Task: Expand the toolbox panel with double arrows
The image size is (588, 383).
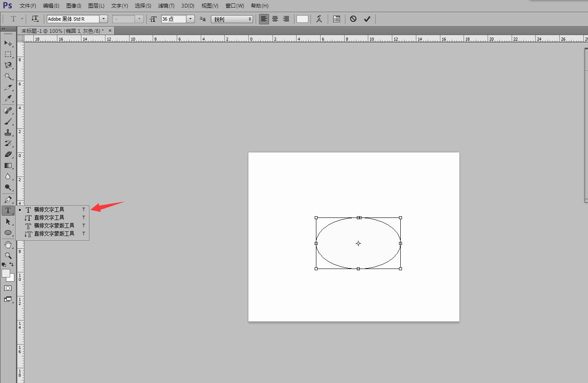Action: pos(4,29)
